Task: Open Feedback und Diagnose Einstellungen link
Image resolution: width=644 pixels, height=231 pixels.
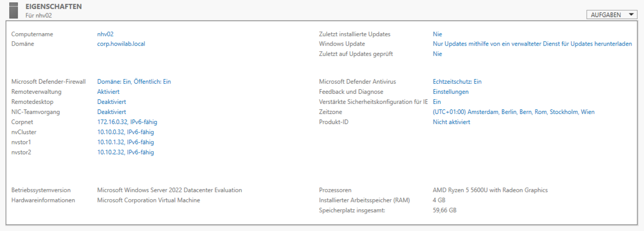Action: point(450,92)
